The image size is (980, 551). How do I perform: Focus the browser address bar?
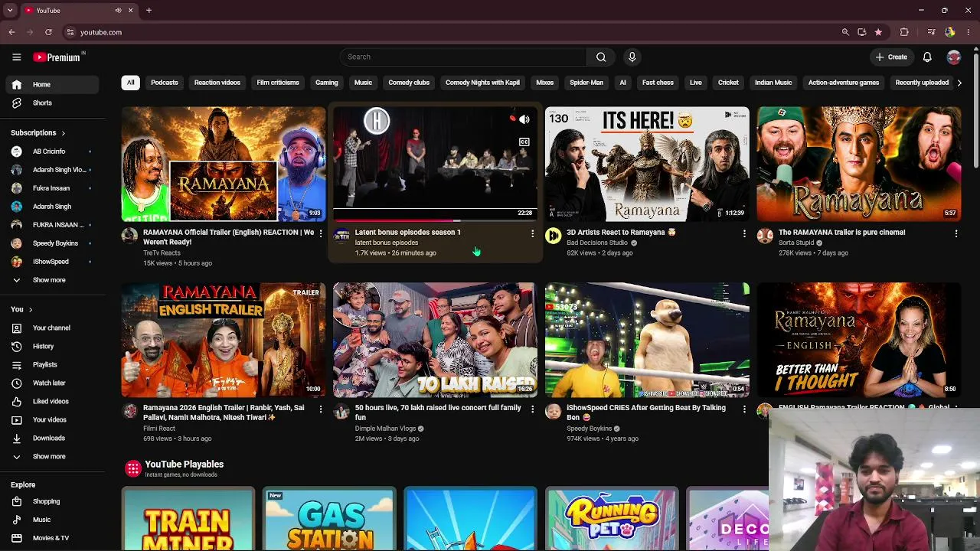tap(452, 32)
